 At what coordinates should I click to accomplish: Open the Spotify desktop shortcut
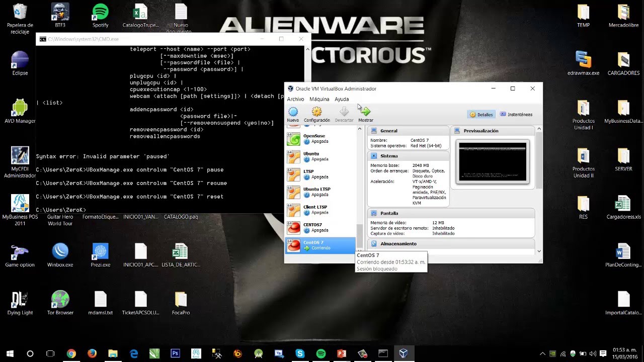pos(100,16)
